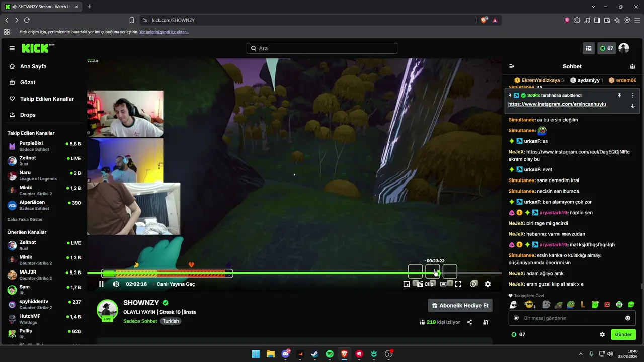Open the Kick shop box icon in header

[588, 48]
